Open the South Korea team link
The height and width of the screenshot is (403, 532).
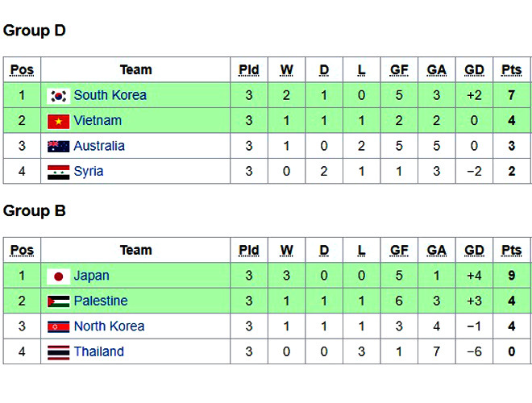coord(110,95)
